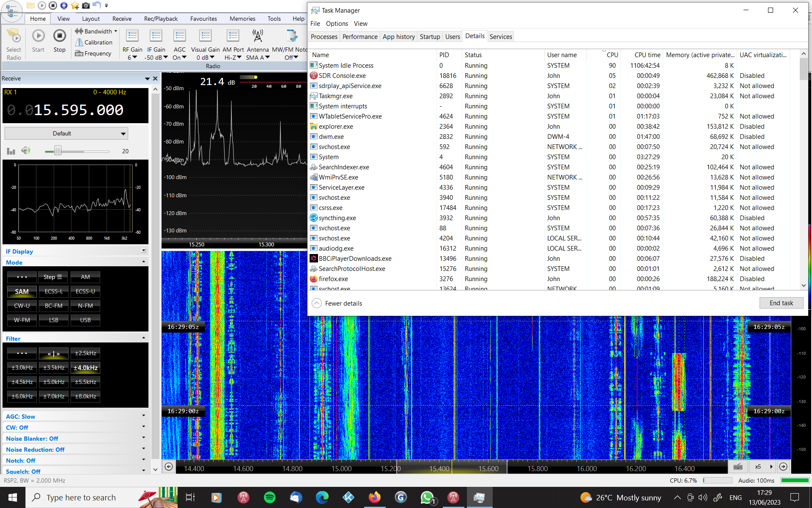Screen dimensions: 812x508
Task: Expand the Noise Reduction section
Action: [143, 449]
